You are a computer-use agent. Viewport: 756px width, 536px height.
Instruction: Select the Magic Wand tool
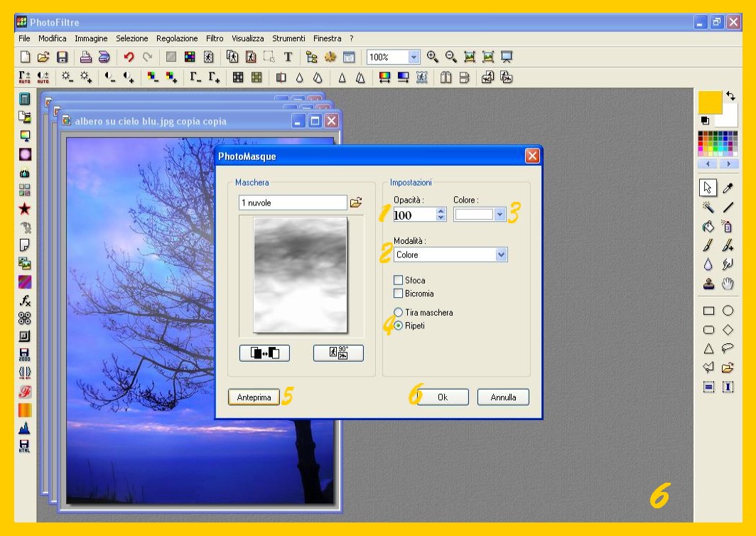(x=708, y=208)
